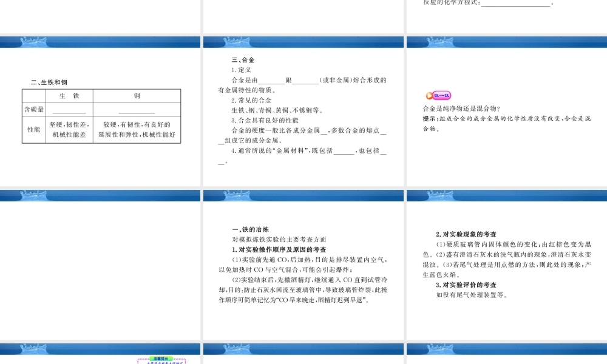Click the text 生铁、钢、青铜、黄铜、不锈钢等
The height and width of the screenshot is (364, 607).
277,110
